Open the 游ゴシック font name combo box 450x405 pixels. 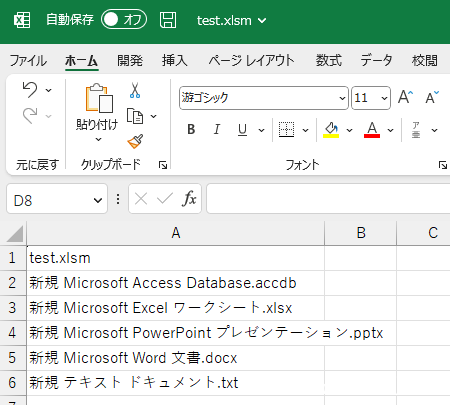[x=264, y=98]
